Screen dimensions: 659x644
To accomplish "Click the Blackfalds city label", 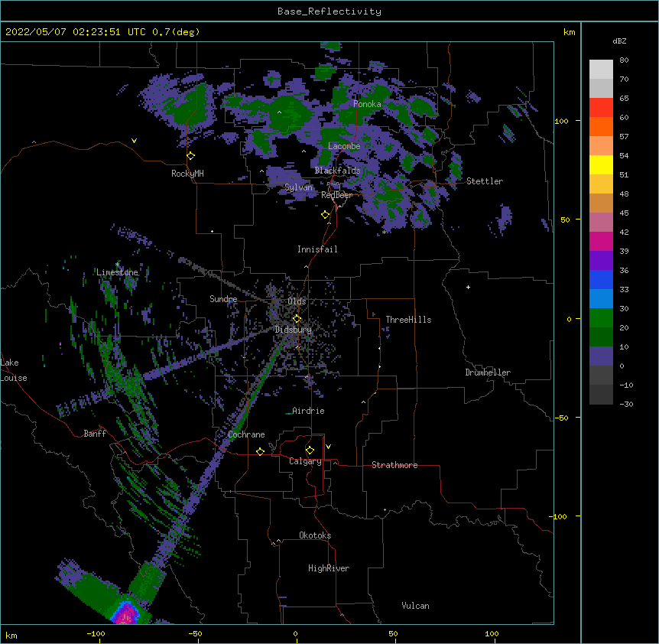I will point(337,171).
